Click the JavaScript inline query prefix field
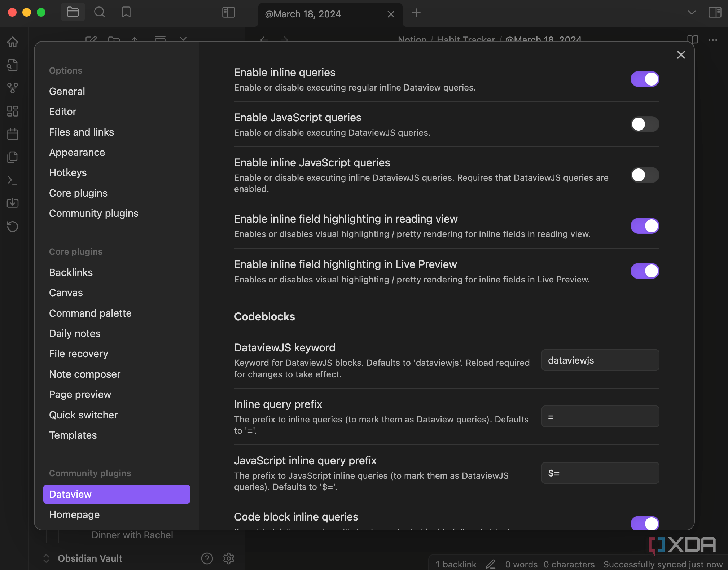Screen dimensions: 728x570 (600, 473)
